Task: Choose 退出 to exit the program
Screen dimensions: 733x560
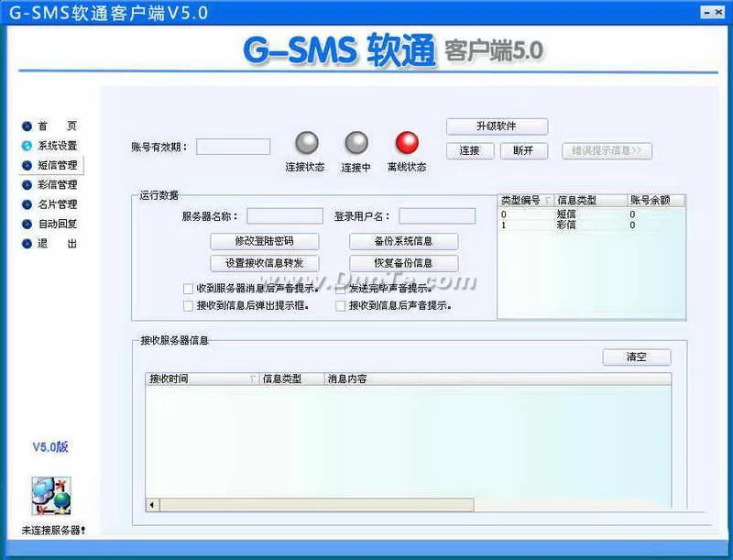Action: [x=57, y=244]
